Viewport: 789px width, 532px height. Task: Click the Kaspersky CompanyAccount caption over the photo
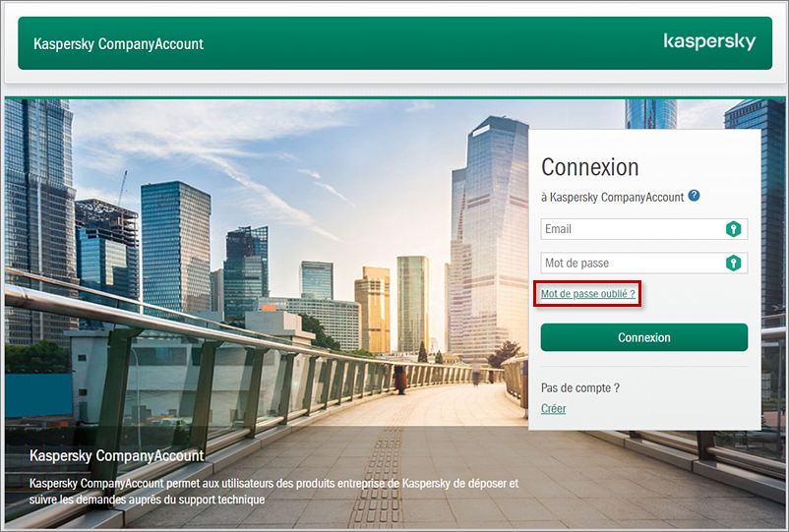(x=117, y=455)
